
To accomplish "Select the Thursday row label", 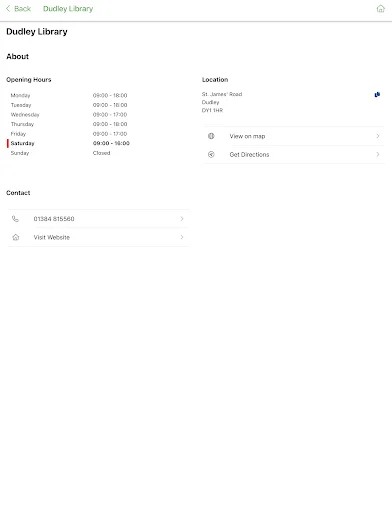I will [x=22, y=124].
